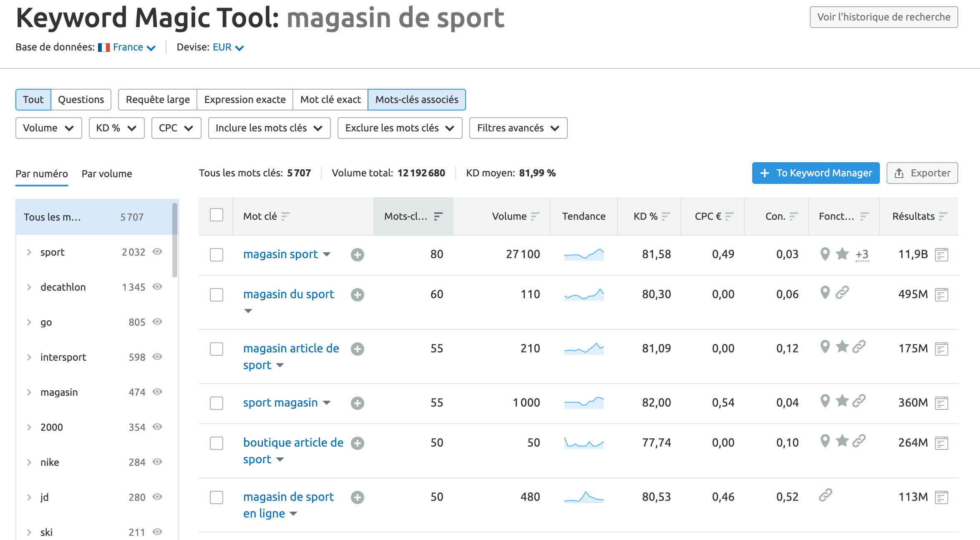Toggle eye visibility for 'decathlon' group
The image size is (980, 540).
157,287
